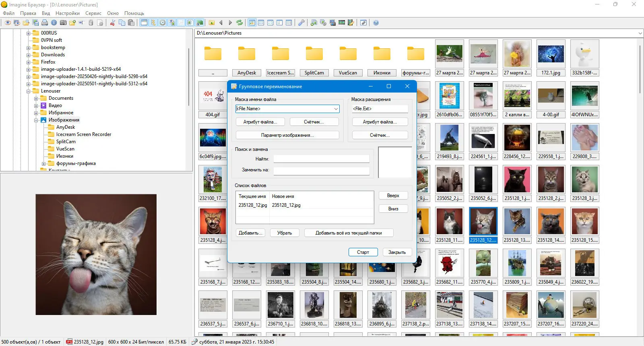Viewport: 644px width, 346px height.
Task: Click the Forward arrow in the toolbar
Action: point(230,23)
